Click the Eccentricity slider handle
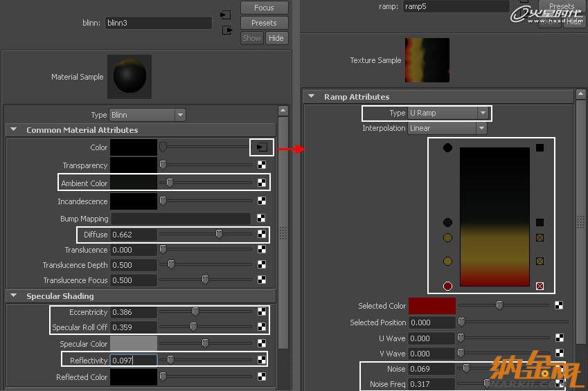This screenshot has height=391, width=588. point(195,311)
